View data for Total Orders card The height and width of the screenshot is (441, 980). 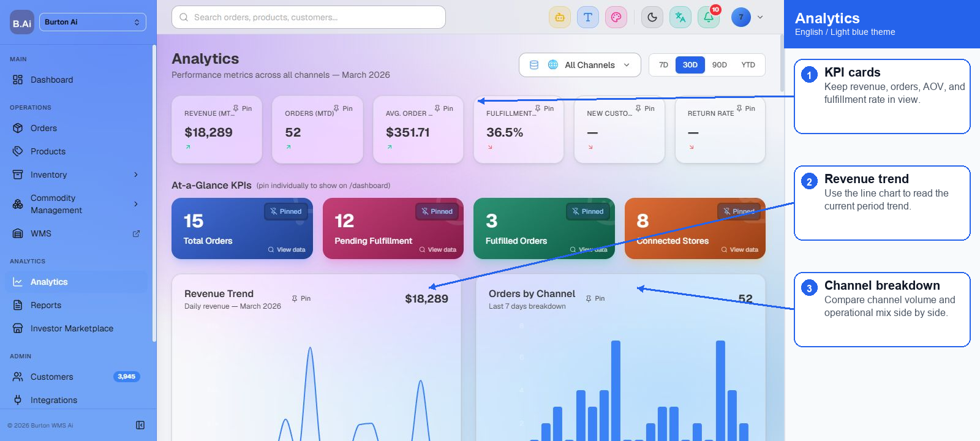(287, 250)
